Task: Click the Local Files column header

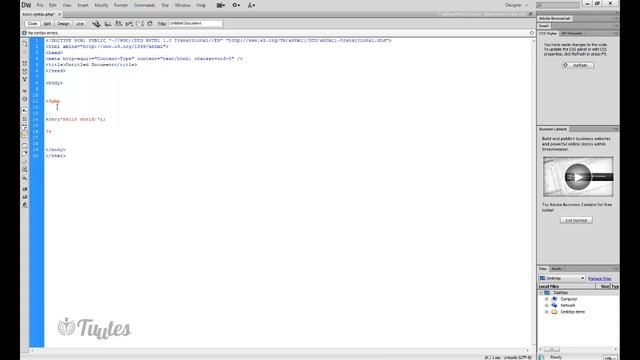Action: click(567, 287)
